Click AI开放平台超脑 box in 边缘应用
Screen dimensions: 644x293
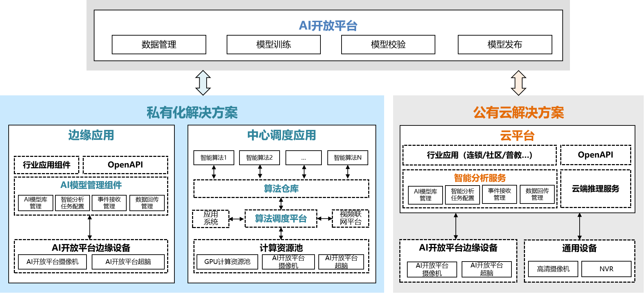[128, 262]
